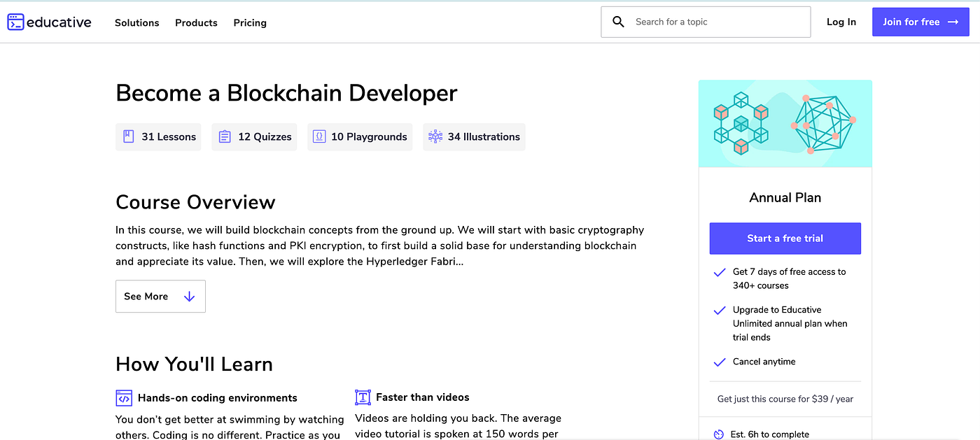Click 'Upgrade to Educative Unlimited annual plan' text
Screen dimensions: 980x440
point(790,323)
